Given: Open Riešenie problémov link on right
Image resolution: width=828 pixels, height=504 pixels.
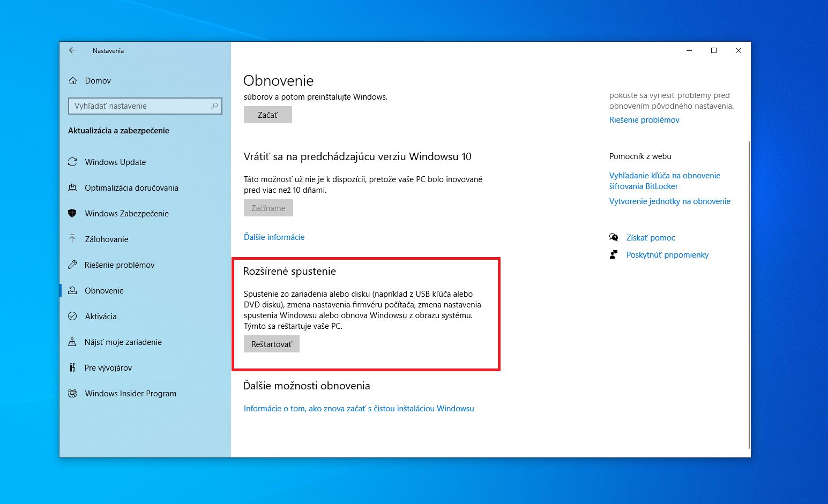Looking at the screenshot, I should pyautogui.click(x=644, y=120).
